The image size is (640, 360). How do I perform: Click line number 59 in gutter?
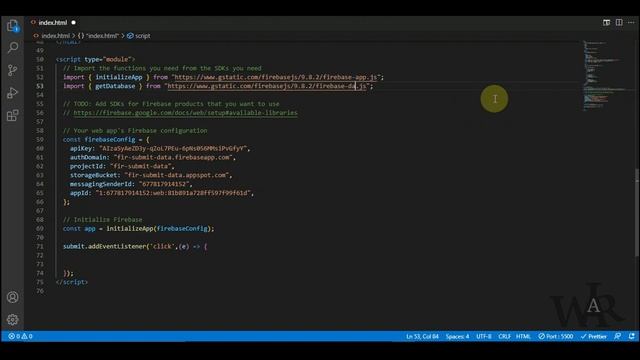40,140
